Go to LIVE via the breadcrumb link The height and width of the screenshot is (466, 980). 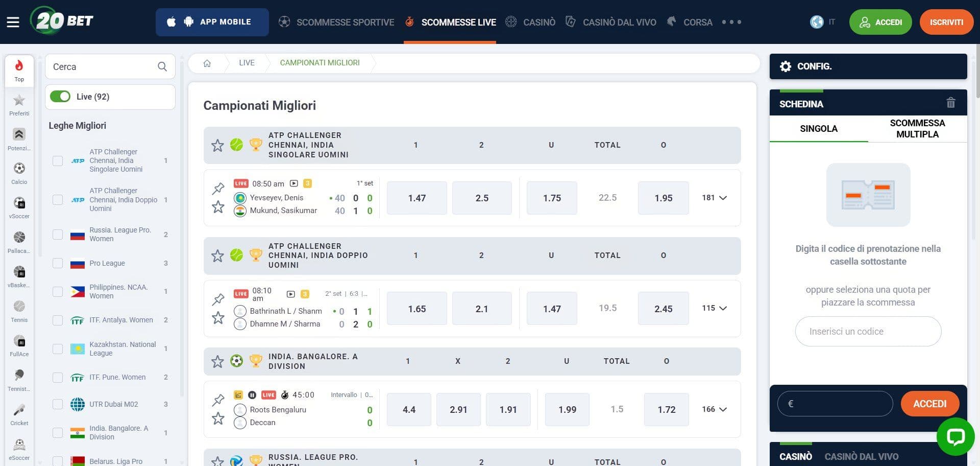coord(247,62)
